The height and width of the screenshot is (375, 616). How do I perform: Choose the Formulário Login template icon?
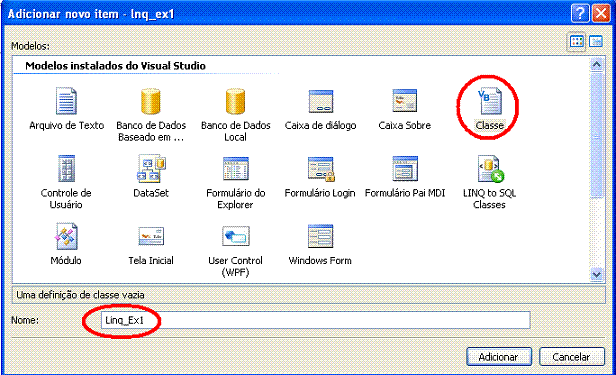click(x=321, y=169)
